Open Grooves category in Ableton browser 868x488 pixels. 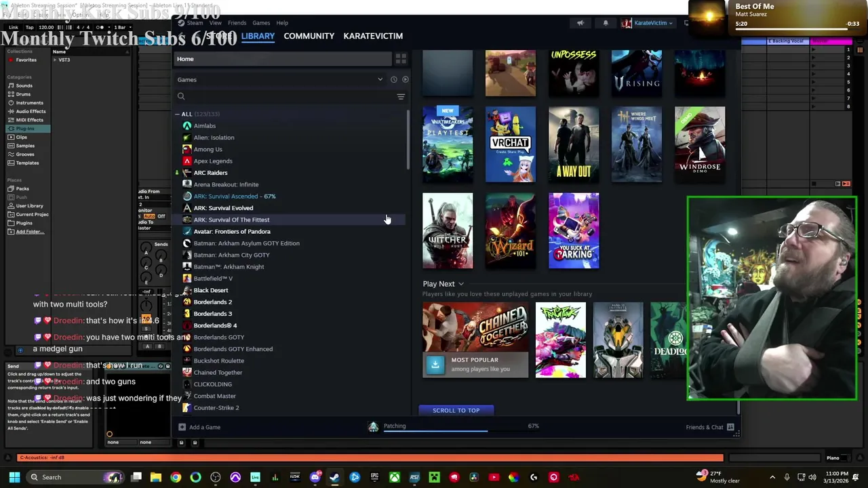click(25, 155)
